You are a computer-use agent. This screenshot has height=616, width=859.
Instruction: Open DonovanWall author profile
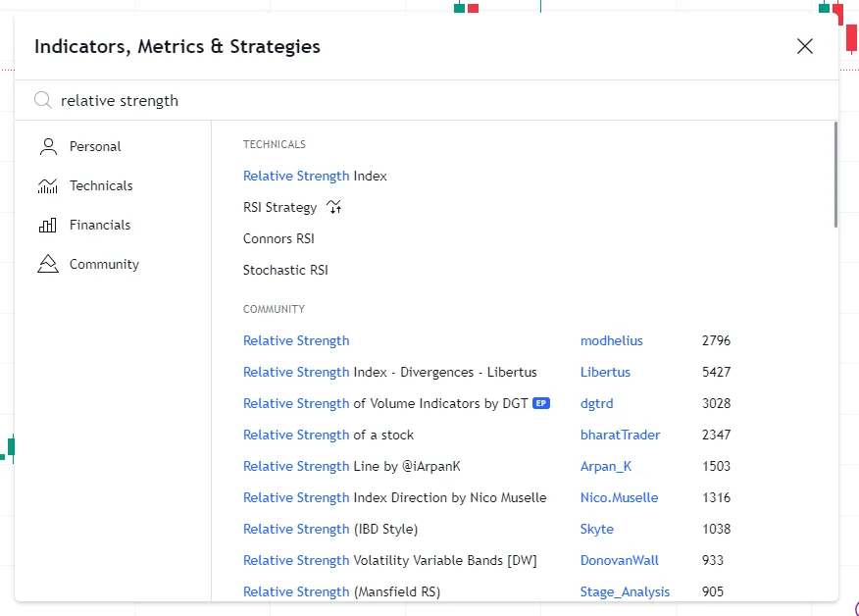click(619, 561)
